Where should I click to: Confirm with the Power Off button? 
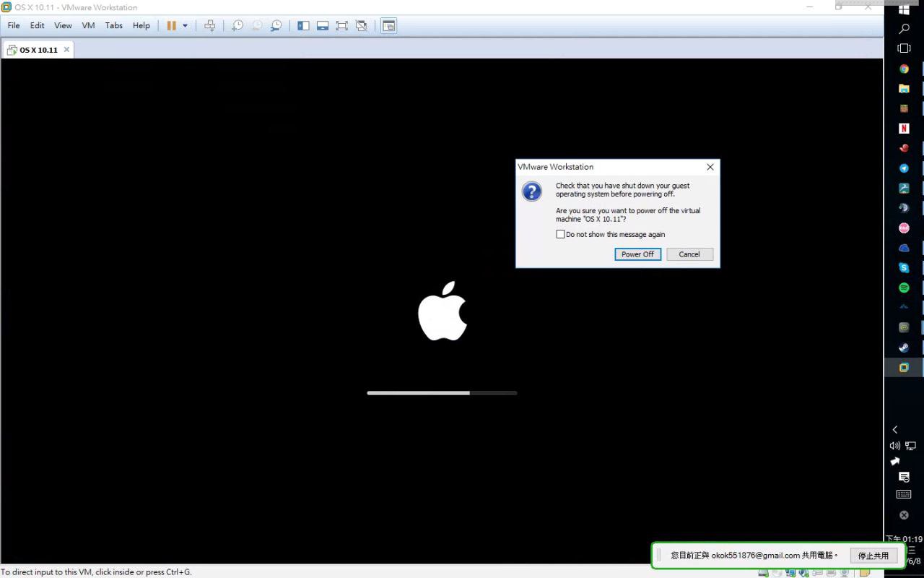tap(637, 254)
